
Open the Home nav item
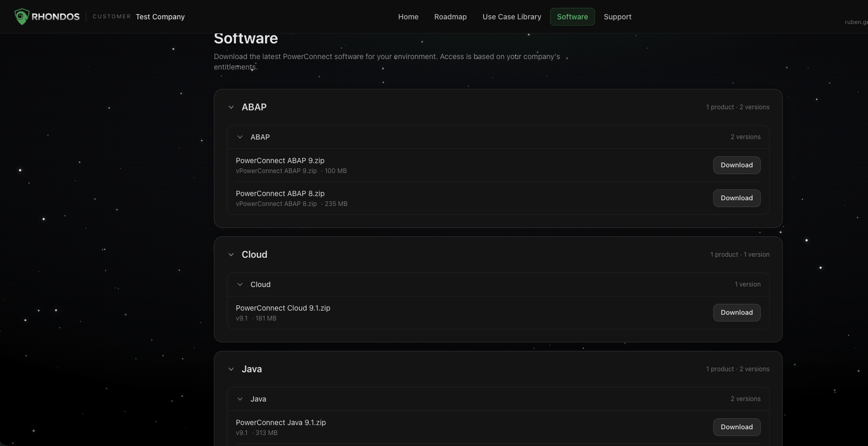click(408, 17)
